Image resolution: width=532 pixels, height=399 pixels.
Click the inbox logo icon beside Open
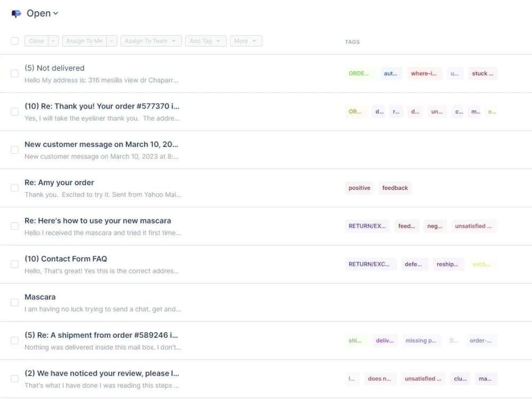[16, 14]
